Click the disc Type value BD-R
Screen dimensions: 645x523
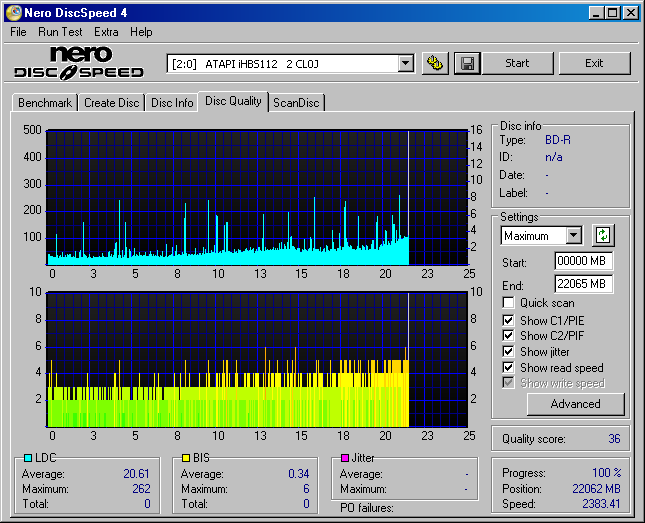click(x=558, y=140)
